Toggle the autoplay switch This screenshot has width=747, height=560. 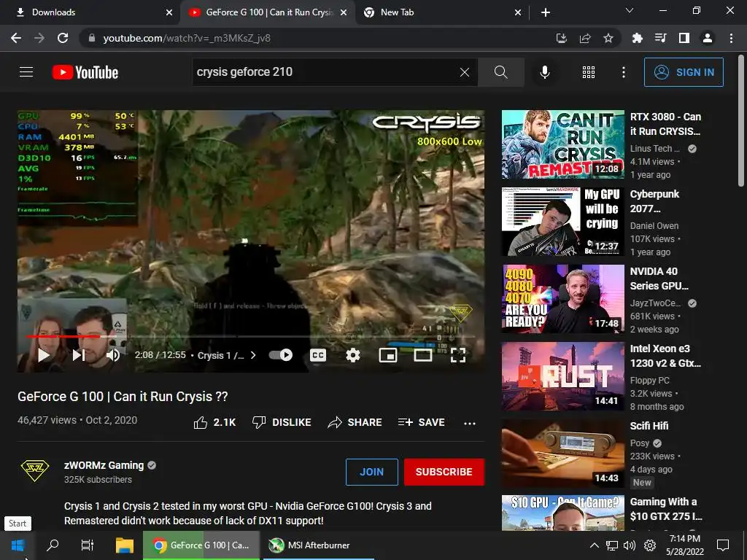[281, 355]
